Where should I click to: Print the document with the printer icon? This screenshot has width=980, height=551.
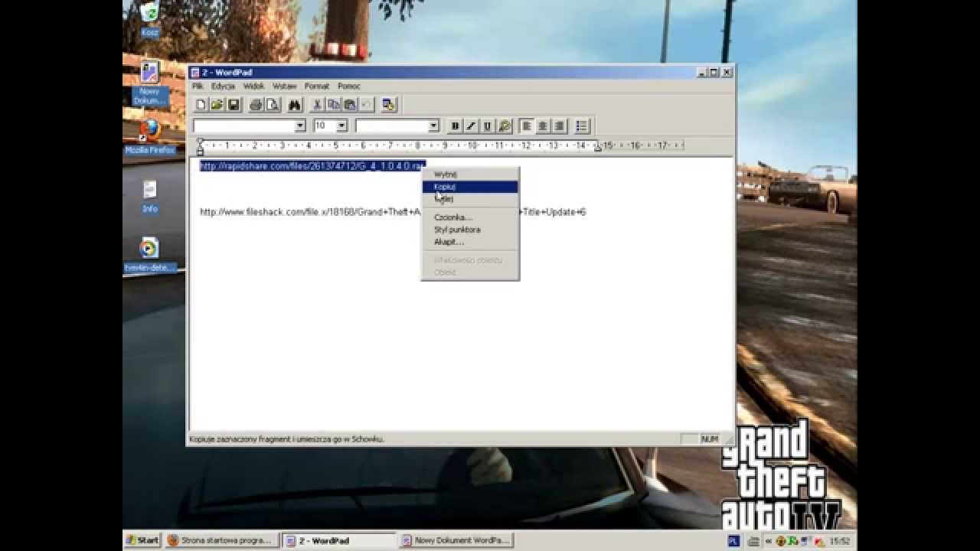[x=256, y=105]
